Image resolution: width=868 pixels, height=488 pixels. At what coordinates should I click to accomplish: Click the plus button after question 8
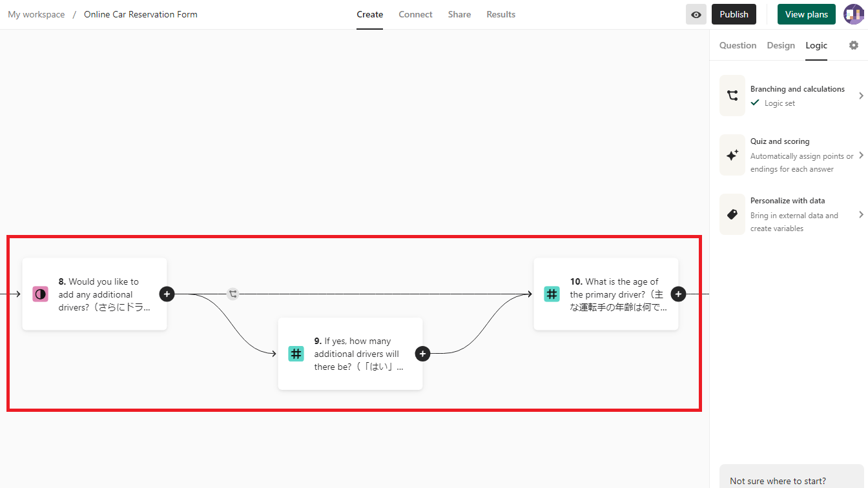coord(167,294)
